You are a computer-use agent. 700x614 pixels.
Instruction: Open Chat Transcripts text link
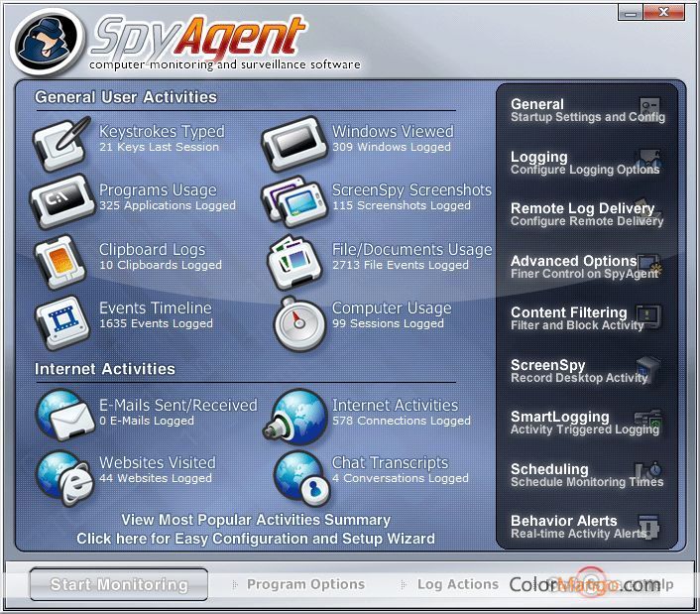[400, 469]
